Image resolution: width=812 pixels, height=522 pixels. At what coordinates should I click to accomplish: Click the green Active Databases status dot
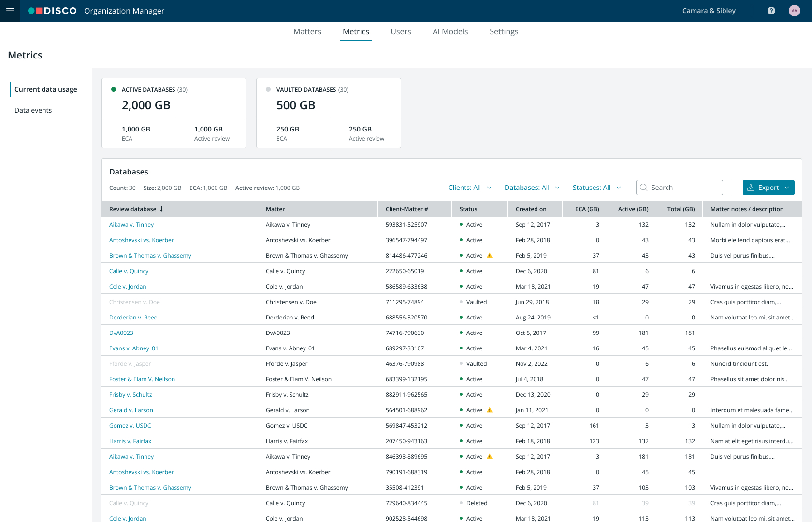point(114,89)
